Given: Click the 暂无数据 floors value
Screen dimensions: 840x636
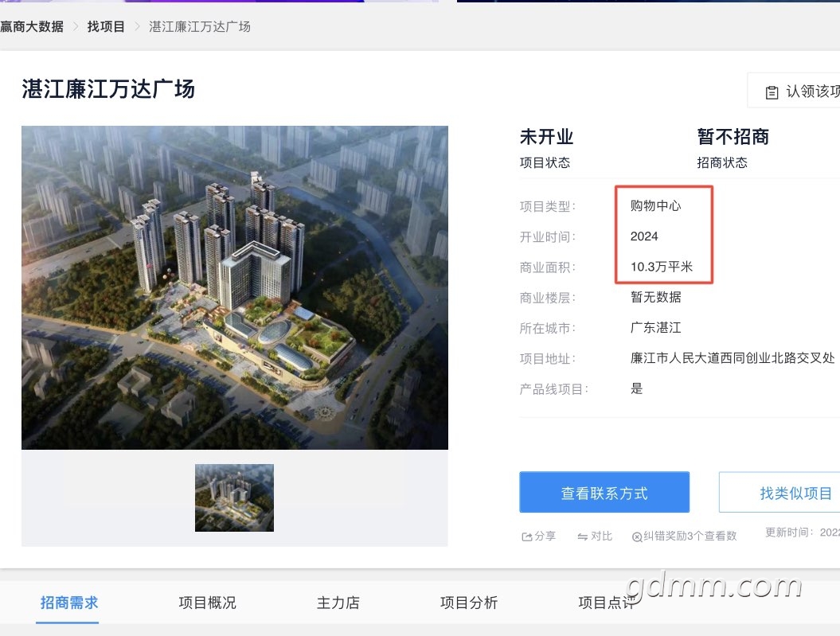Looking at the screenshot, I should pos(656,297).
